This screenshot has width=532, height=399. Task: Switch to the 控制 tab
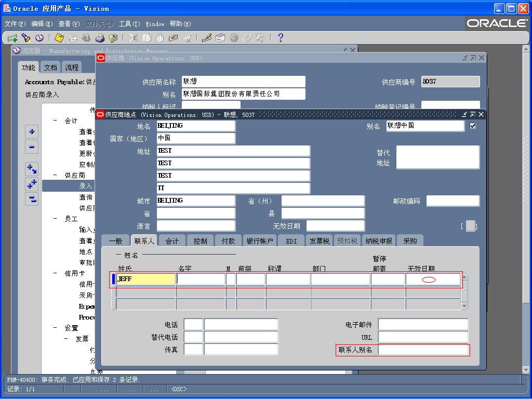pos(200,241)
